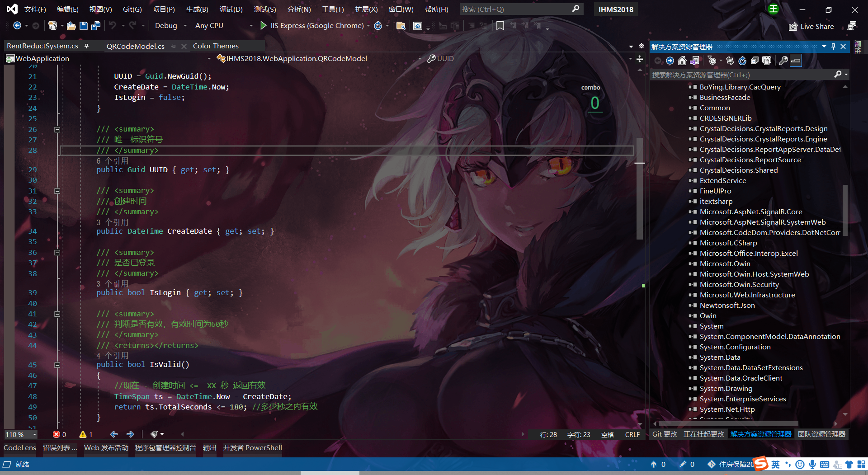Screen dimensions: 868x475
Task: Collapse the summary comment block at line 31
Action: pos(57,191)
